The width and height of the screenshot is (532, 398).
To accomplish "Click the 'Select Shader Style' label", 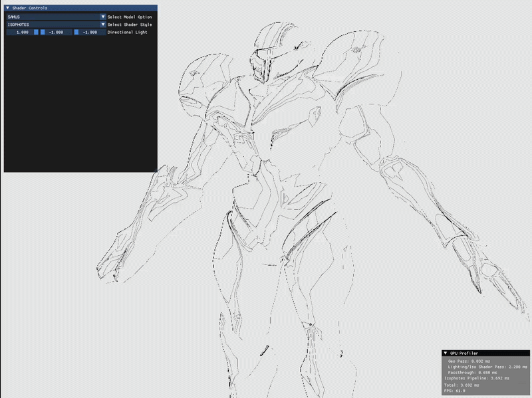I will click(130, 25).
